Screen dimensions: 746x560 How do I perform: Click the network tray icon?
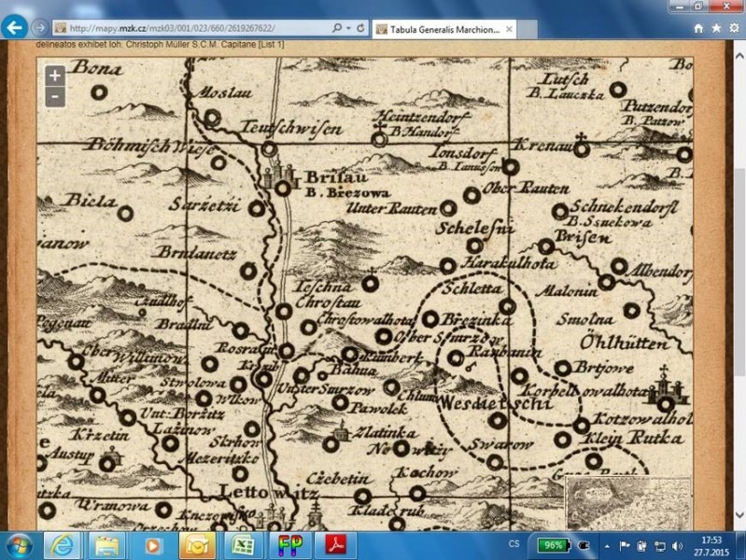click(x=659, y=546)
